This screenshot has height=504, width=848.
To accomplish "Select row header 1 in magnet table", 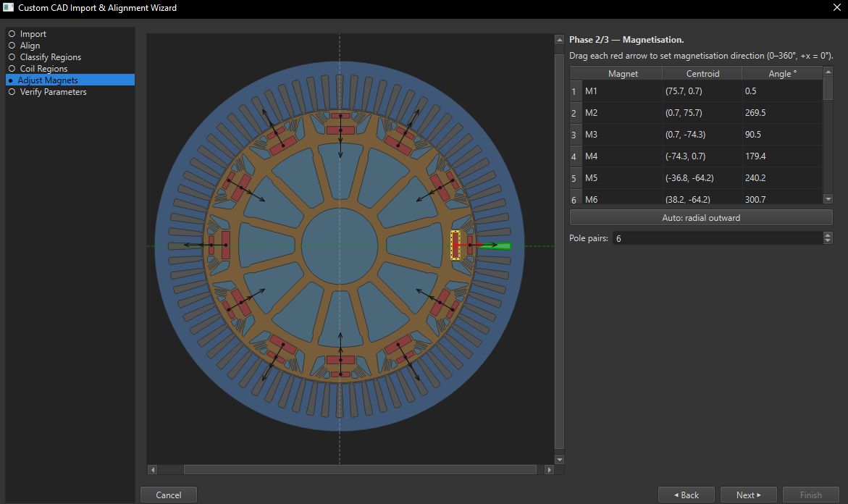I will click(576, 91).
